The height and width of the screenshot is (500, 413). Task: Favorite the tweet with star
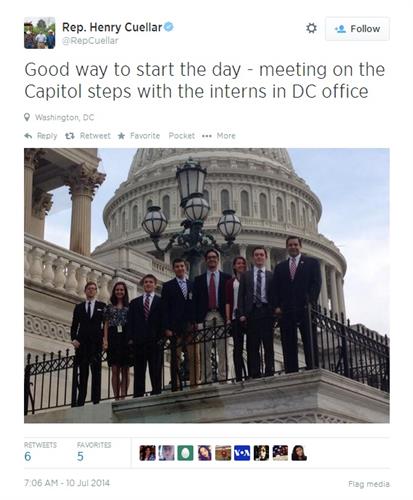pyautogui.click(x=139, y=136)
